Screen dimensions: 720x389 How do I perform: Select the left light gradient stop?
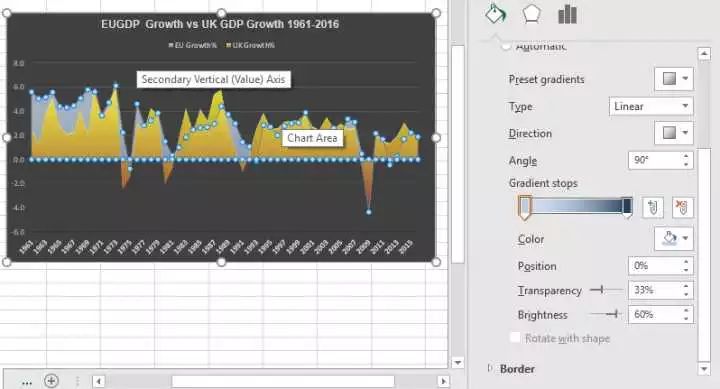point(524,208)
